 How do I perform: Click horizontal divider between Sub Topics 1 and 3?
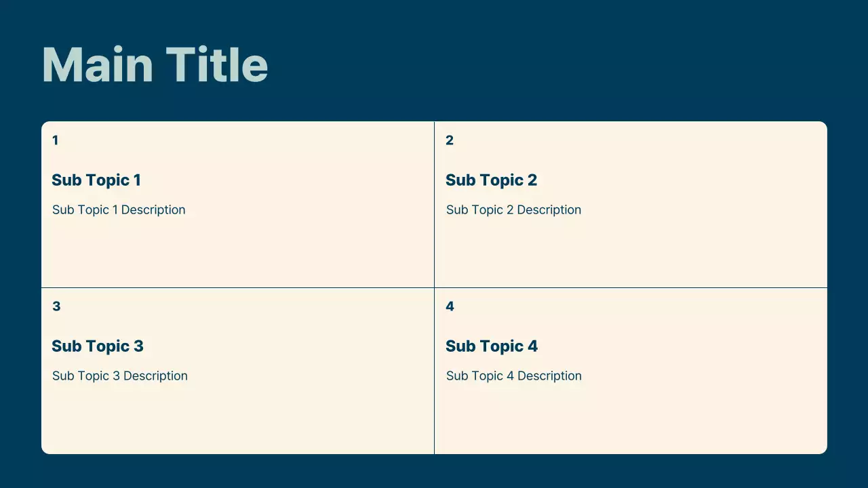[237, 287]
